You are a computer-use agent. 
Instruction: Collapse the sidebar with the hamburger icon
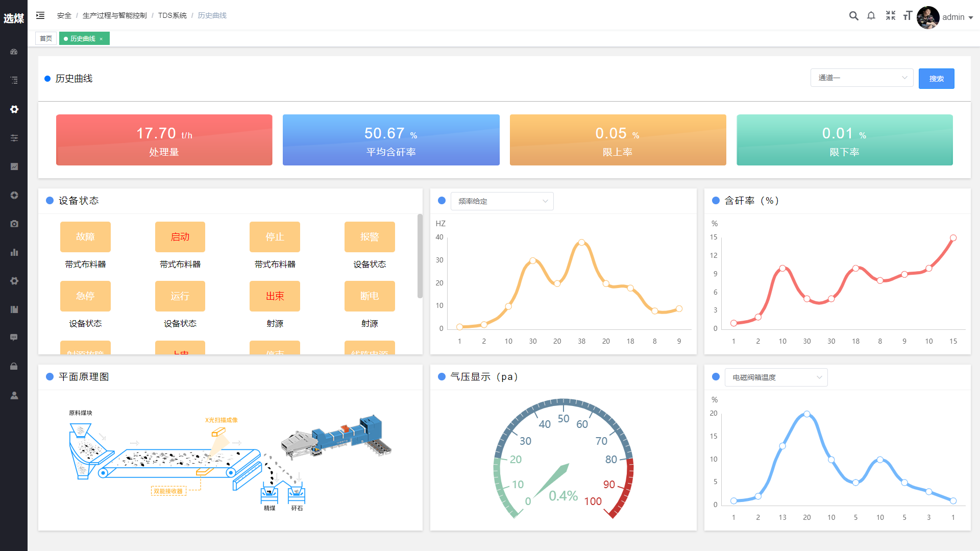tap(40, 16)
